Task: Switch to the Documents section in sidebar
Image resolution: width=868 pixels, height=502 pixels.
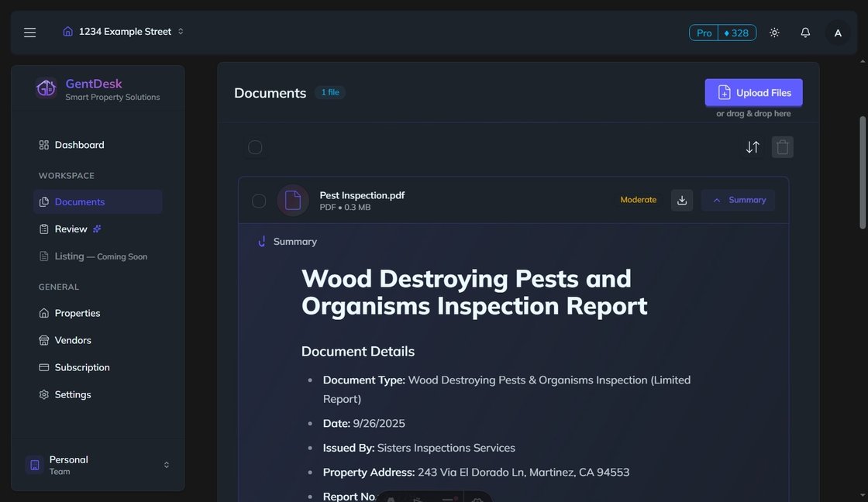Action: click(x=80, y=201)
